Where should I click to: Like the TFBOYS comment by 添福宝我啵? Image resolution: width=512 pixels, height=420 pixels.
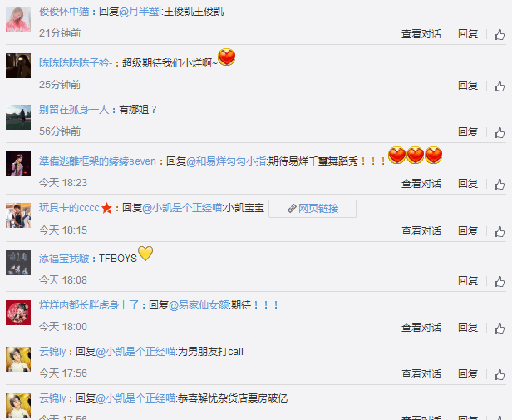tap(500, 281)
